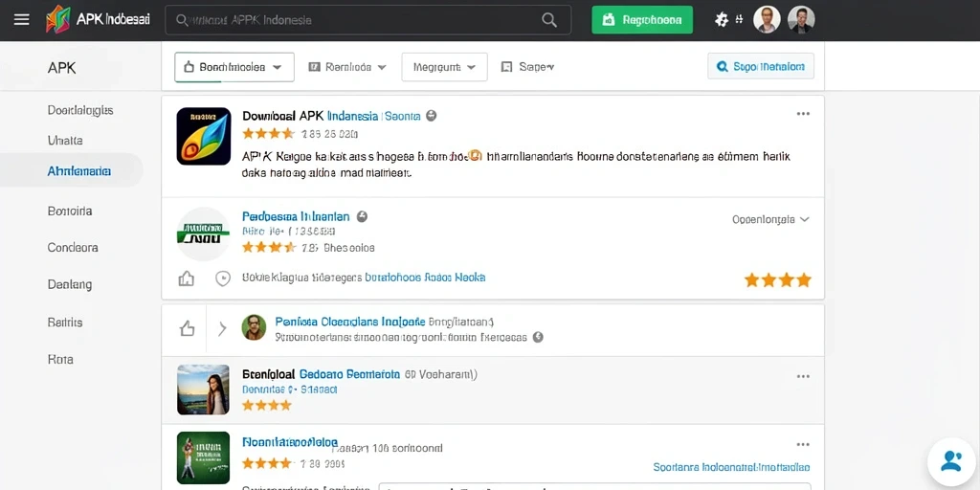980x490 pixels.
Task: Open green soccer app thumbnail
Action: (x=203, y=457)
